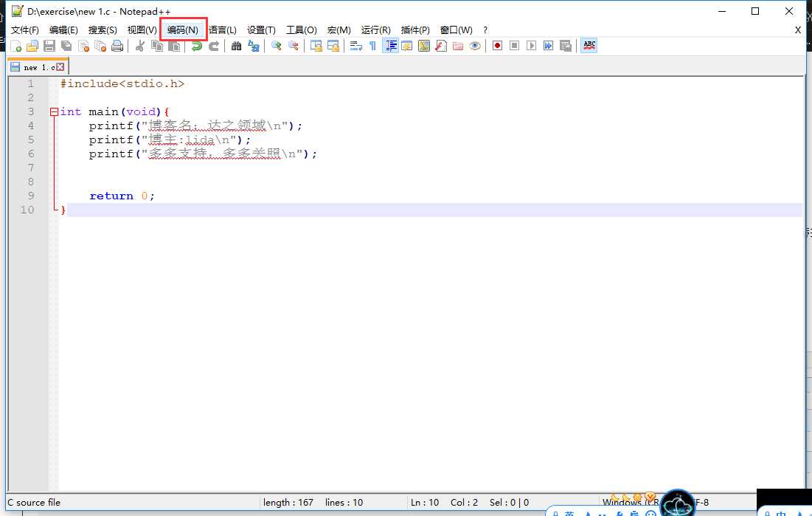Toggle synchronized vertical scrolling icon

(316, 47)
